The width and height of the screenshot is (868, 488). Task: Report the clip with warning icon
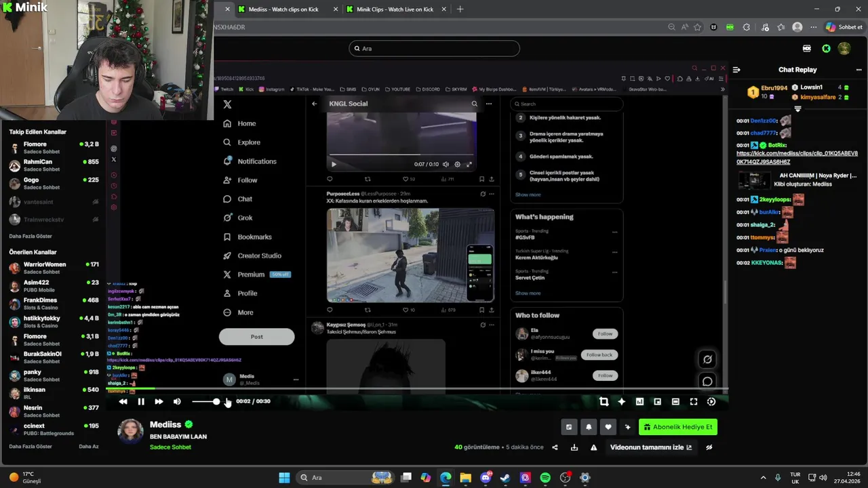click(x=594, y=447)
